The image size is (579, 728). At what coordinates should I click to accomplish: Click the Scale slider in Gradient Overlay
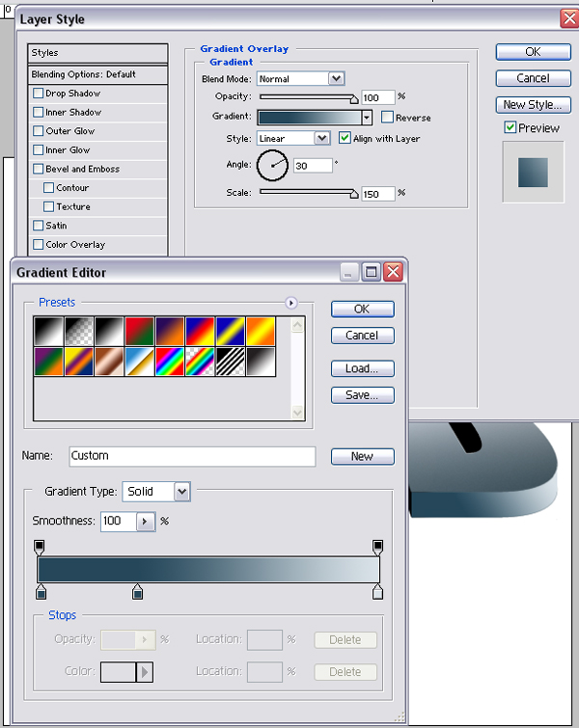point(309,193)
